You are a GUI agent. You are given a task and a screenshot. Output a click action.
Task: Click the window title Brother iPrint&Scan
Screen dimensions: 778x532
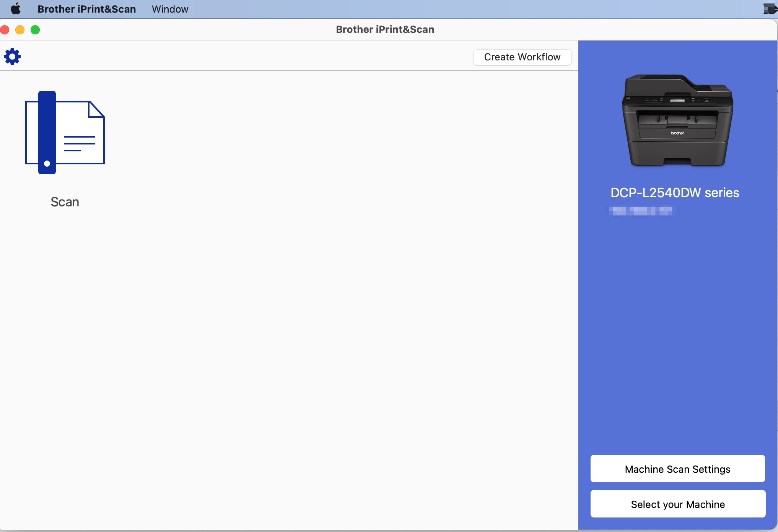(385, 29)
